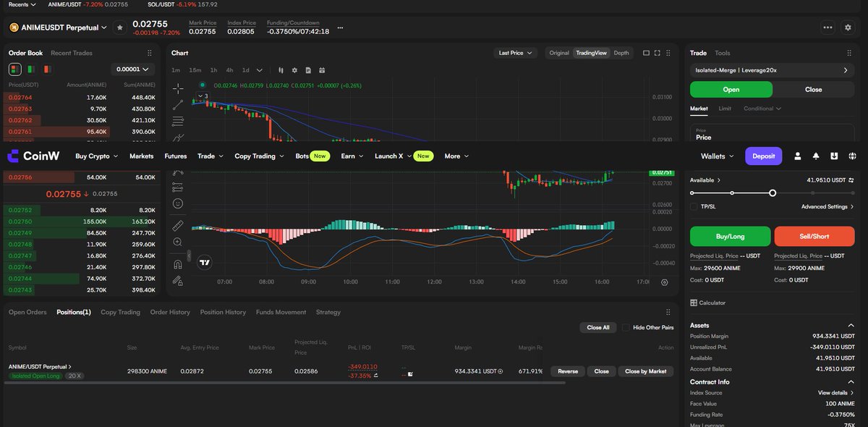Select the Open position toggle
This screenshot has height=427, width=868.
point(731,90)
